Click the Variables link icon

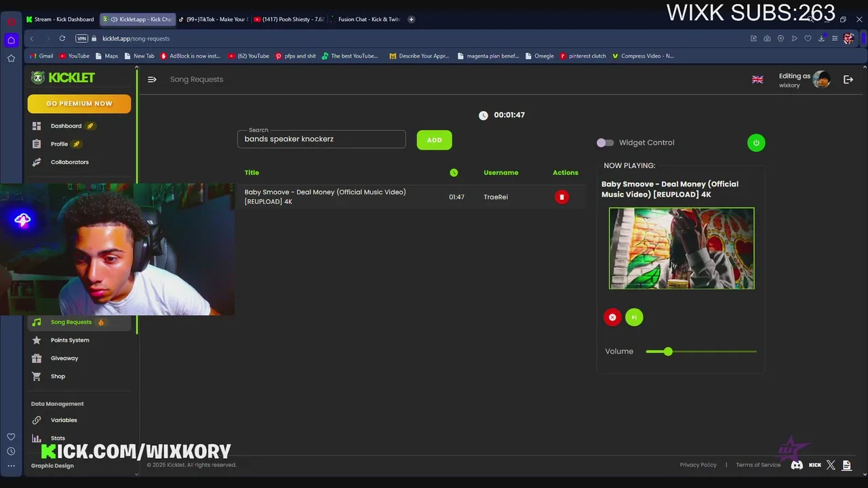37,420
